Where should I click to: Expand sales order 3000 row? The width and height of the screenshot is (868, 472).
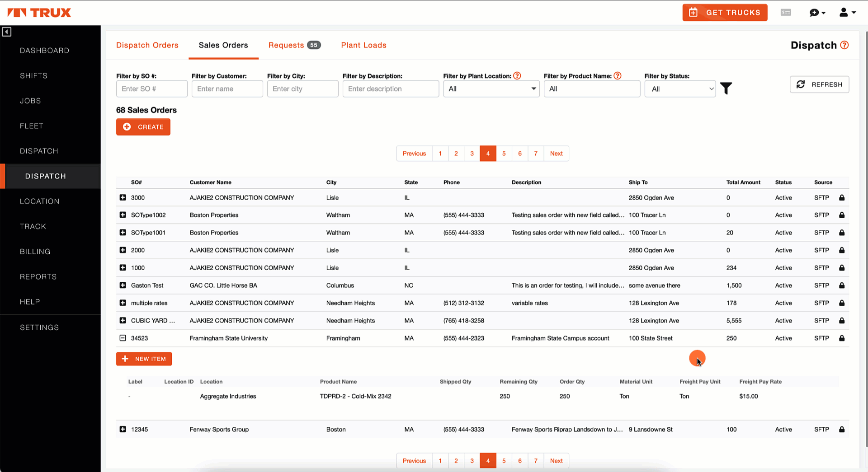pos(123,197)
